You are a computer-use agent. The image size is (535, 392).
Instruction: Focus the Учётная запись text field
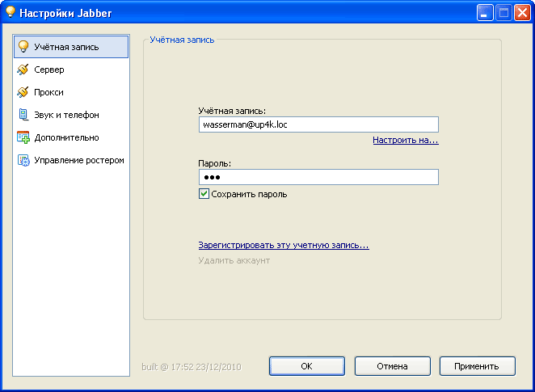pyautogui.click(x=318, y=124)
